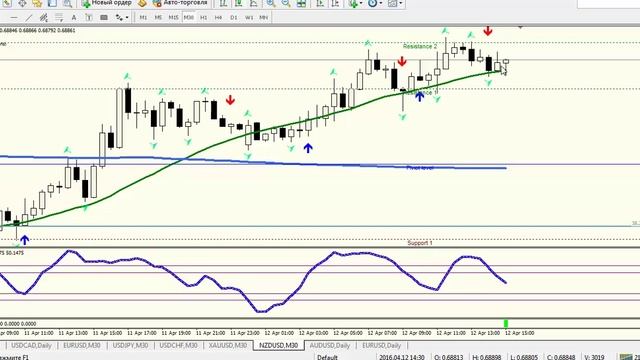This screenshot has width=640, height=360.
Task: Click the O: 0.68813 status value
Action: point(448,357)
